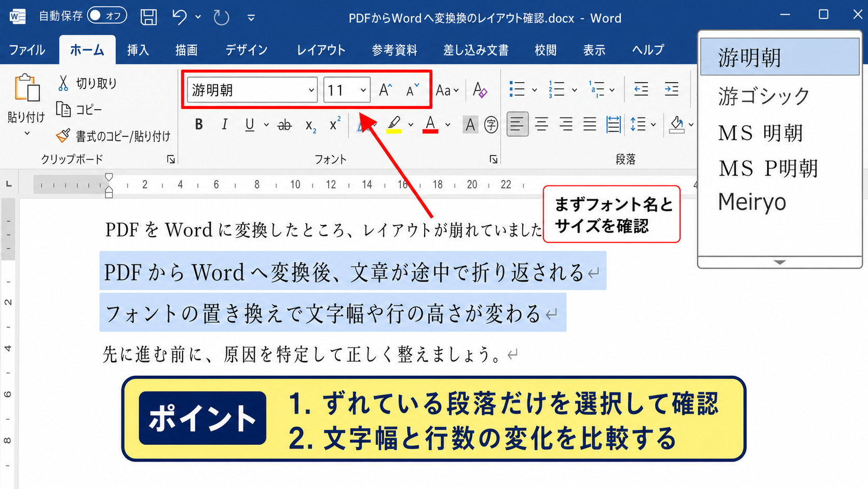Click the 貼り付け paste icon

click(x=27, y=88)
